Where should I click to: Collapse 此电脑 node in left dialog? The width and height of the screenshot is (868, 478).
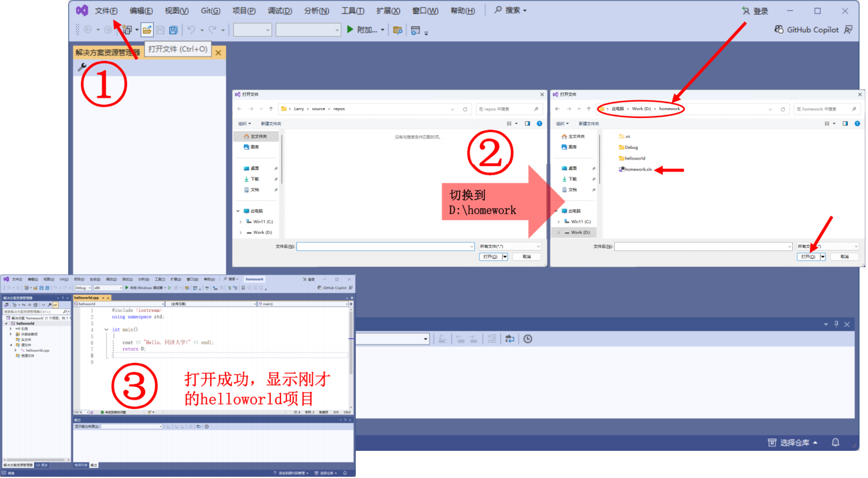tap(238, 211)
